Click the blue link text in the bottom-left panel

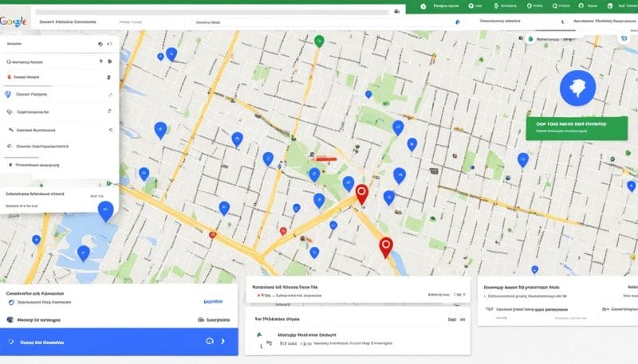213,301
